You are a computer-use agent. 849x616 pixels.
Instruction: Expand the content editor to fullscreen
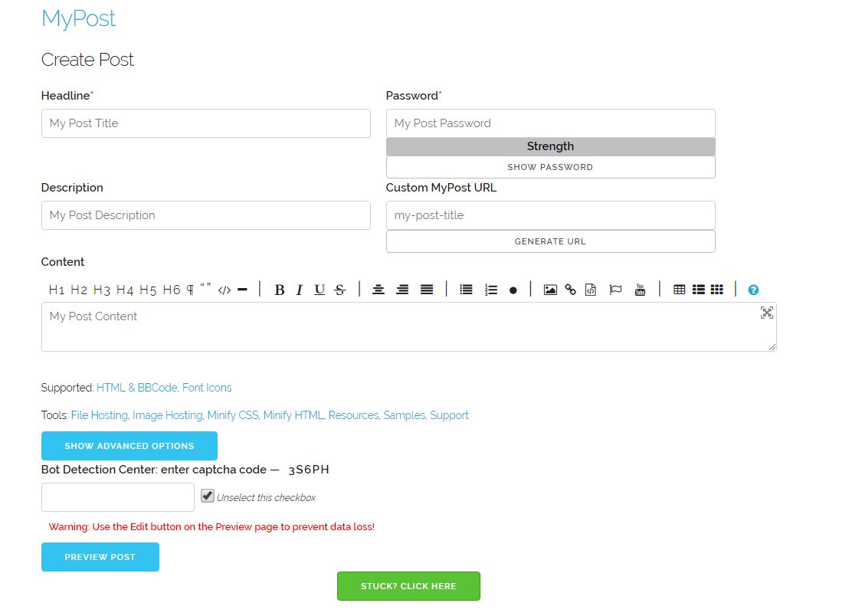click(x=767, y=313)
